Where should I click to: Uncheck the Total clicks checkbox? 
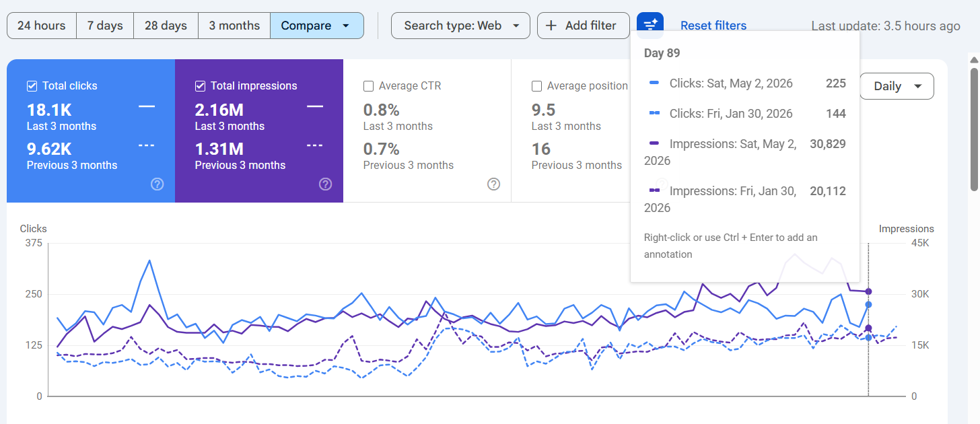[32, 85]
